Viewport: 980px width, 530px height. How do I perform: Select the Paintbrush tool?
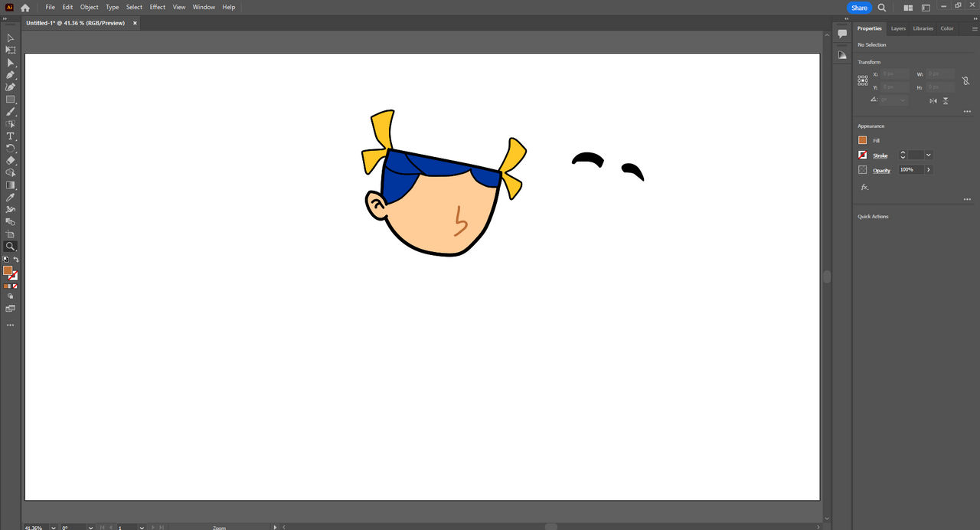[x=11, y=111]
